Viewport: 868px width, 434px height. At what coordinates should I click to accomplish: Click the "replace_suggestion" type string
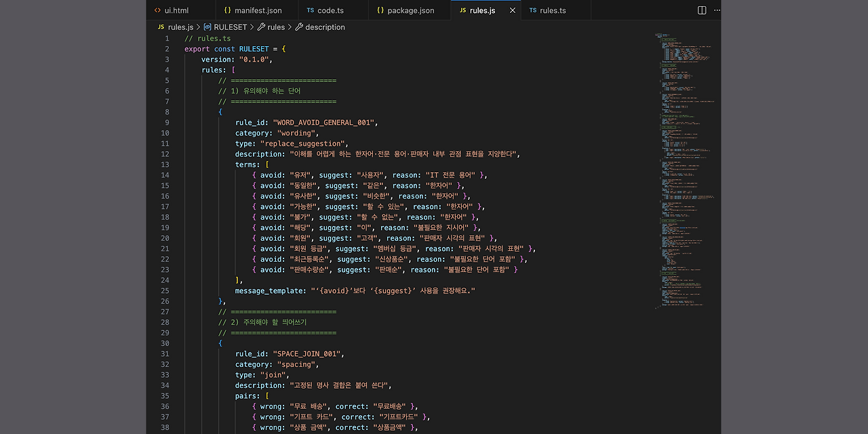(304, 144)
